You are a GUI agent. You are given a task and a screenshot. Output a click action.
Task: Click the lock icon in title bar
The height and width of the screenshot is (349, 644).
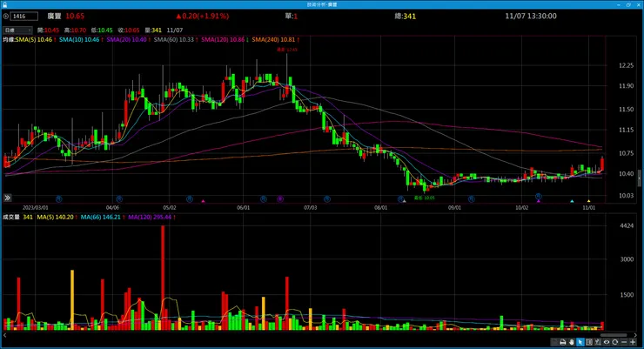[x=5, y=4]
